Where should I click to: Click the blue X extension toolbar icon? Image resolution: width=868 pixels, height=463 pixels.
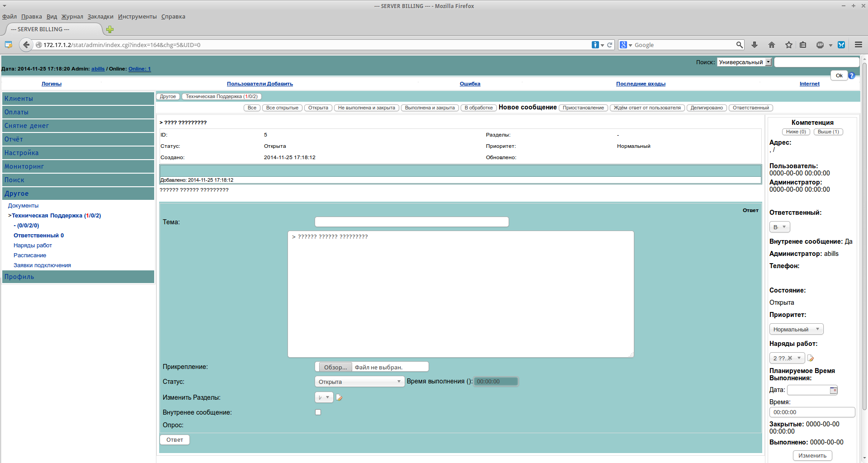[x=841, y=45]
